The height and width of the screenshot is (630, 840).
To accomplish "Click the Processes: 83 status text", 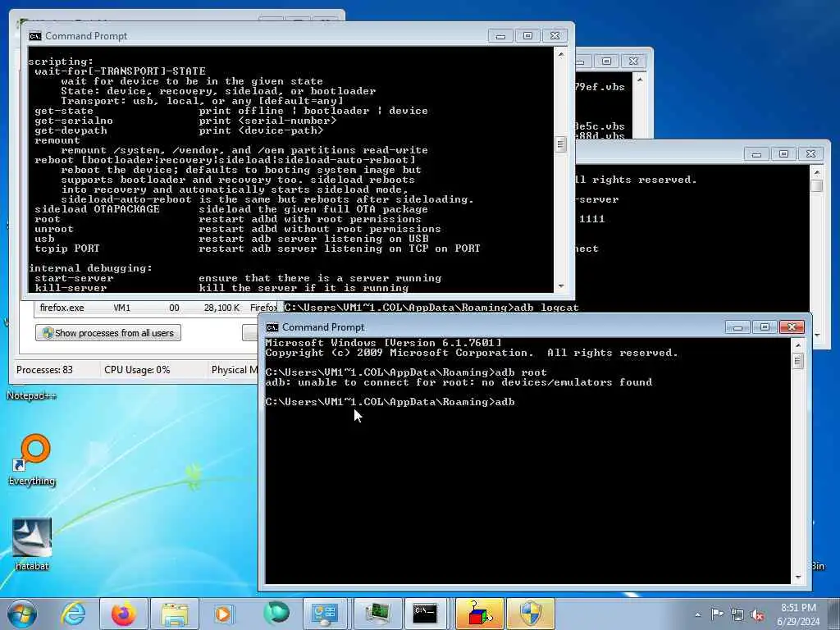I will point(44,370).
